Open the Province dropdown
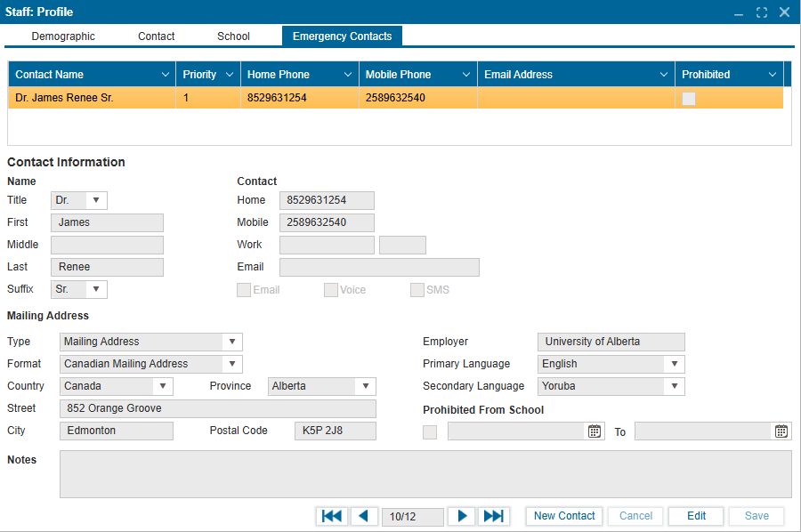The image size is (801, 532). (365, 386)
